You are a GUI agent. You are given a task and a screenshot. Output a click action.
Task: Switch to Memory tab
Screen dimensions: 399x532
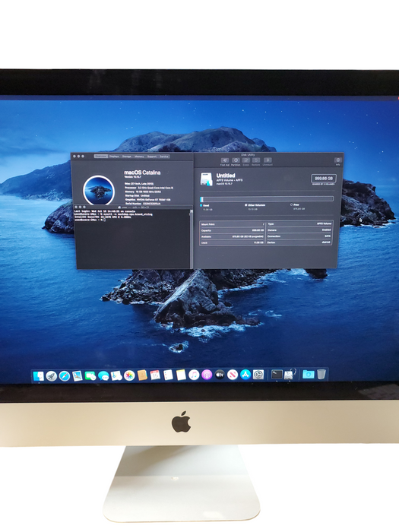pos(139,157)
